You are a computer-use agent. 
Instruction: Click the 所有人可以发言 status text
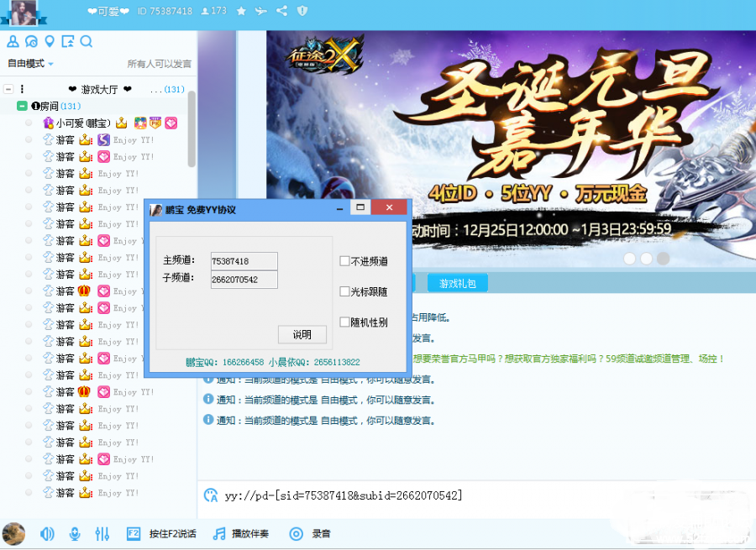tap(159, 64)
